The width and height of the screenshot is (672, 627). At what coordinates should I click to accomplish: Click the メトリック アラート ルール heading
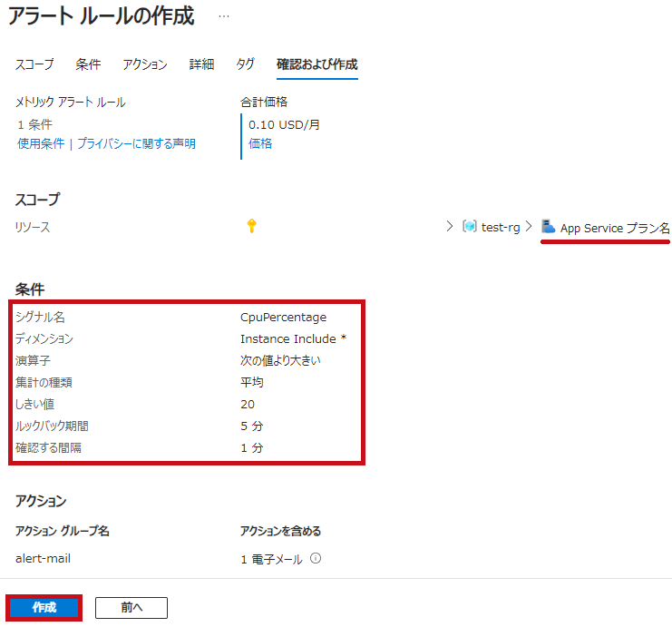click(71, 102)
